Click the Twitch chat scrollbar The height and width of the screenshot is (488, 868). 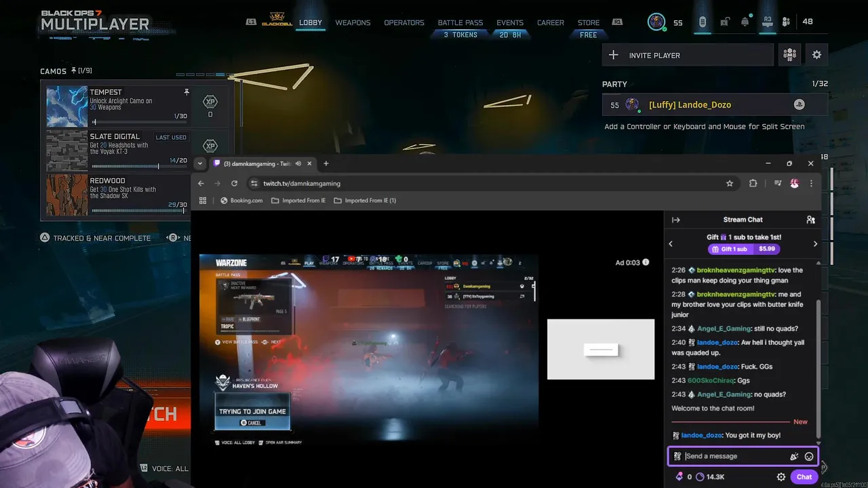pos(818,370)
